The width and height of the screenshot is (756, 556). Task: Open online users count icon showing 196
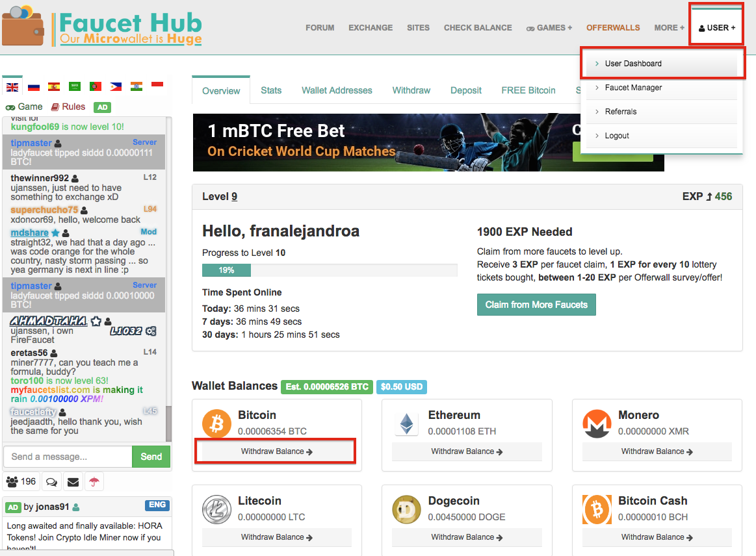pos(21,481)
